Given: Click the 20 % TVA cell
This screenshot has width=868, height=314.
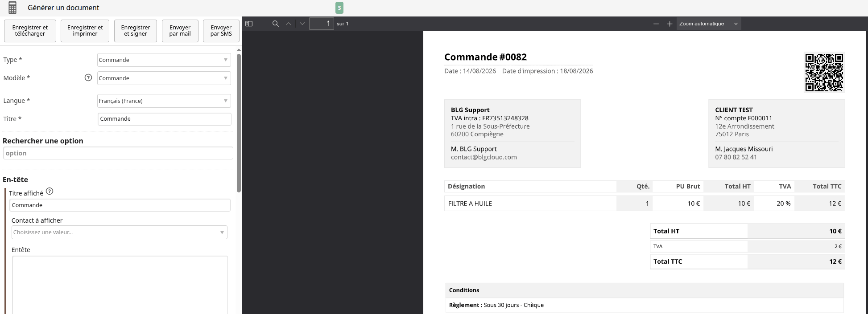Looking at the screenshot, I should pyautogui.click(x=784, y=204).
